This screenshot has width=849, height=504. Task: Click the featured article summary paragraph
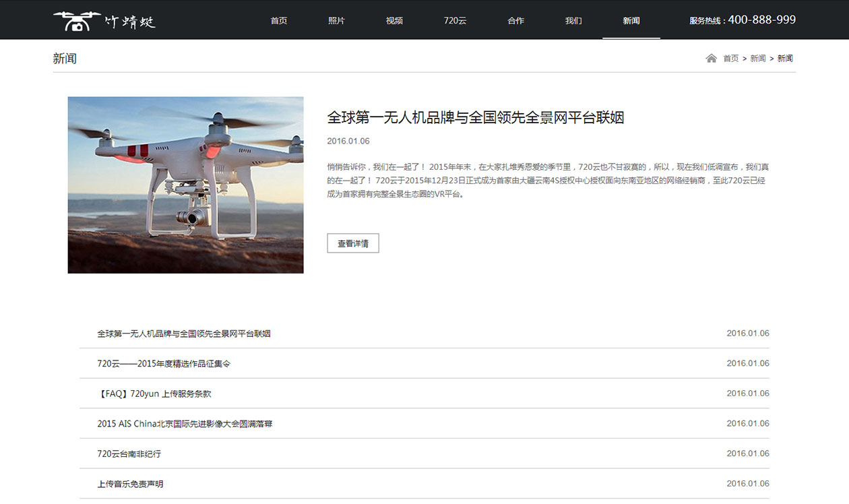548,181
